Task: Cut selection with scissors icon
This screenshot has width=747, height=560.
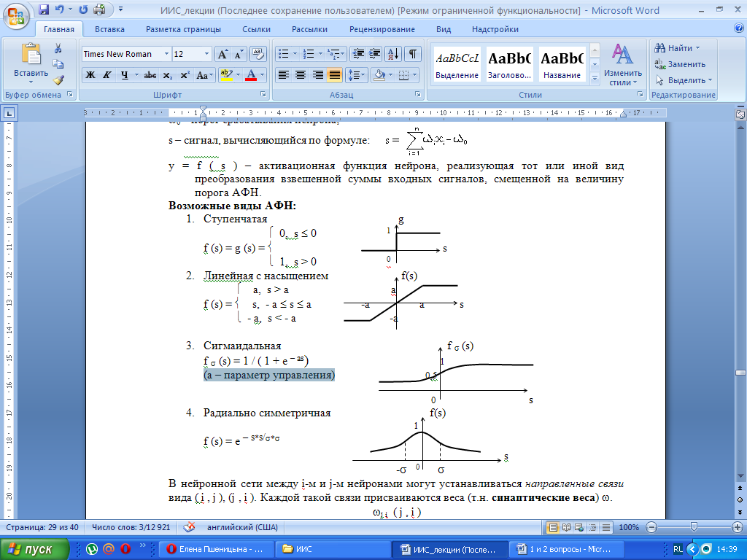Action: click(x=58, y=48)
